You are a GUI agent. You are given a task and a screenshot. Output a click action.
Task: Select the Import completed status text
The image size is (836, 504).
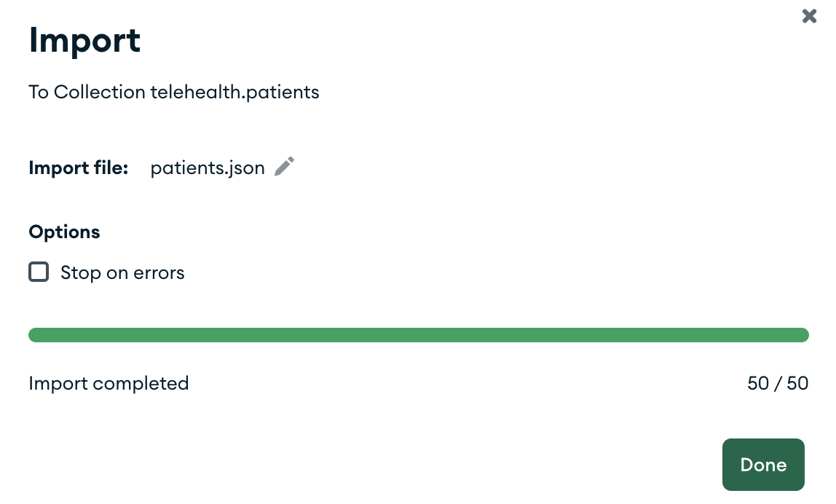click(109, 383)
